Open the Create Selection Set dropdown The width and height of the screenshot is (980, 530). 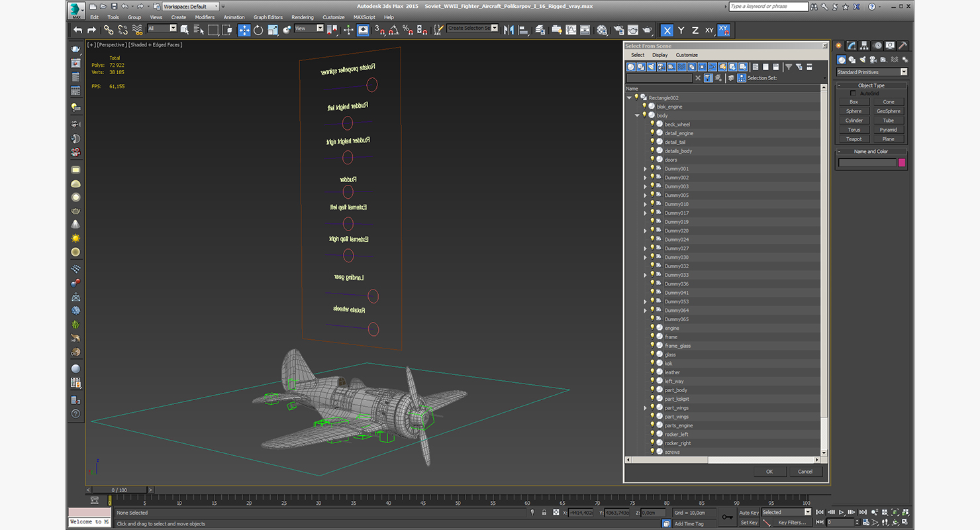(472, 28)
